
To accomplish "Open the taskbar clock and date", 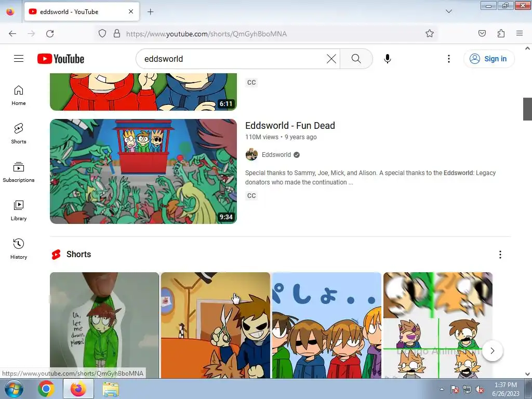I will point(506,389).
